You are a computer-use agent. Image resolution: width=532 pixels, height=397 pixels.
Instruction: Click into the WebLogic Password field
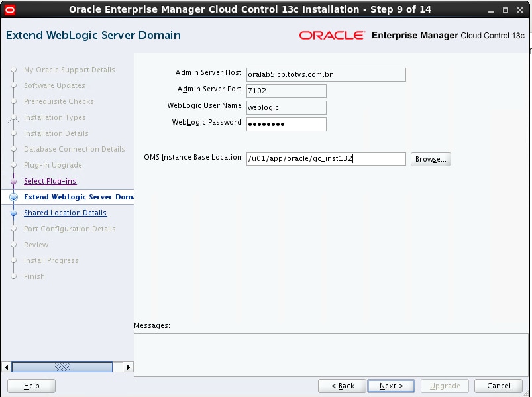click(x=286, y=124)
